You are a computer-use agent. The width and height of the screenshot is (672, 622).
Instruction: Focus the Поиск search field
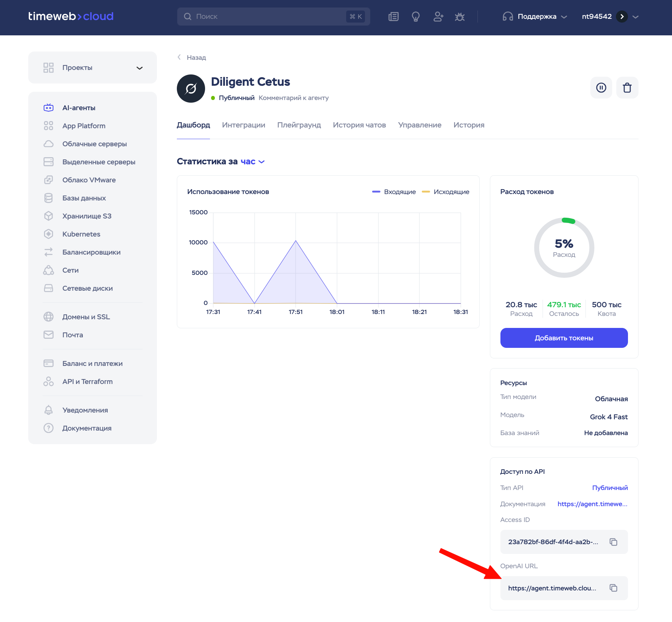coord(270,17)
